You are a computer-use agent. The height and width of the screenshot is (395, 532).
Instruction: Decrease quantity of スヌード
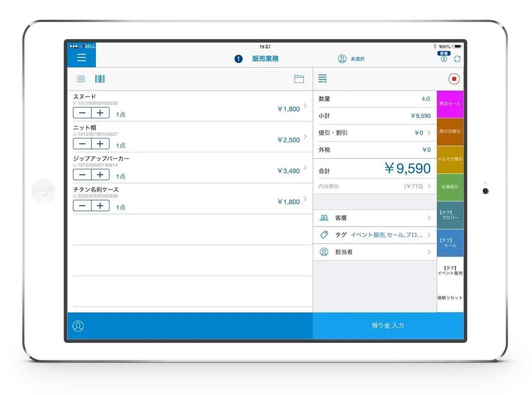point(82,113)
